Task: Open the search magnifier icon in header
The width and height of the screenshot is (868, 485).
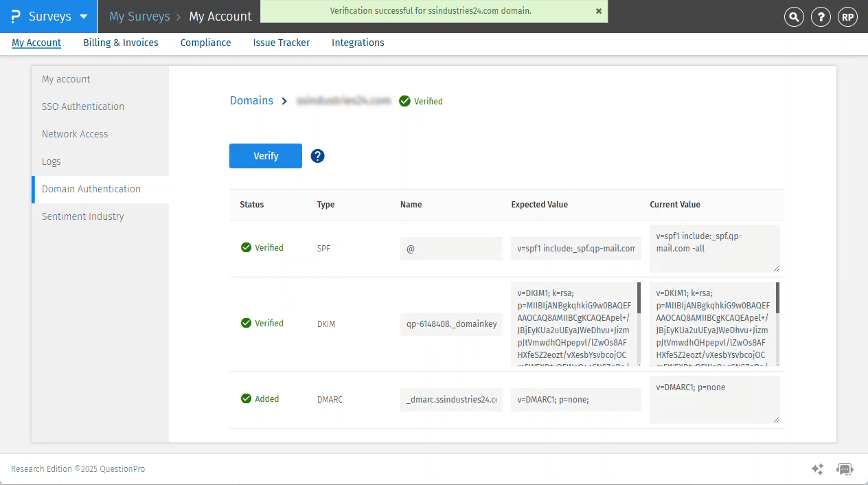Action: [795, 17]
